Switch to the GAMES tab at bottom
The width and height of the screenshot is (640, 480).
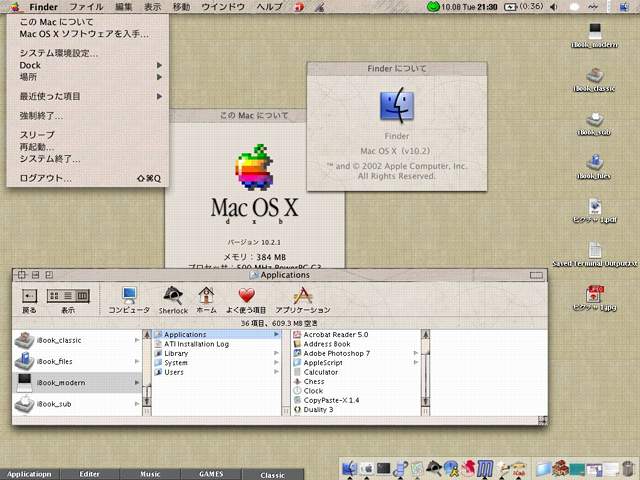(x=211, y=474)
